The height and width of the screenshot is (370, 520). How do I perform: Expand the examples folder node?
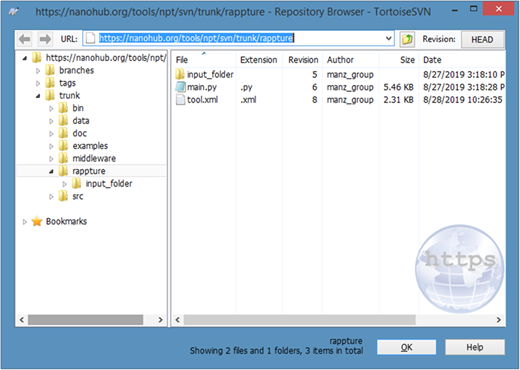tap(51, 146)
